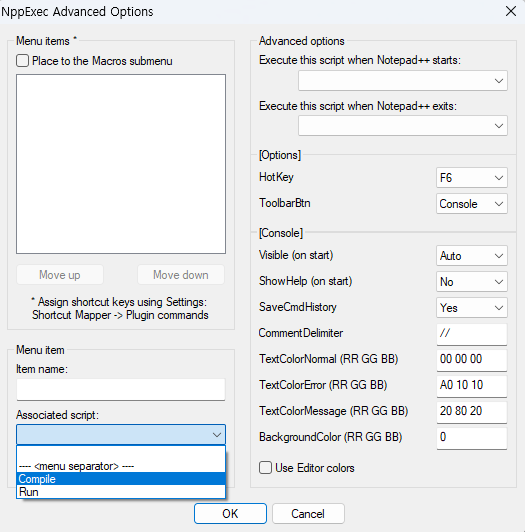Image resolution: width=525 pixels, height=532 pixels.
Task: Open the SaveCmdHistory dropdown
Action: pos(472,308)
